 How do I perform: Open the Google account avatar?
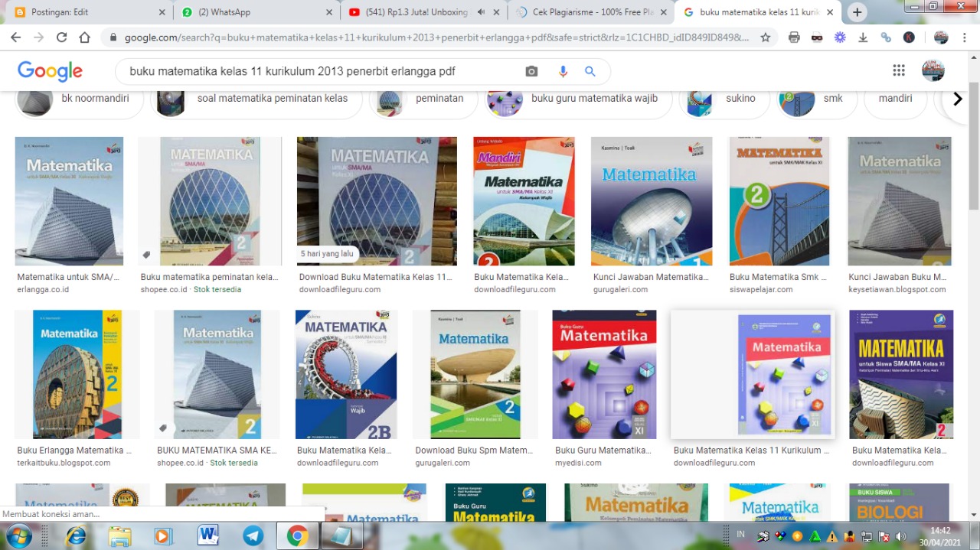click(933, 70)
